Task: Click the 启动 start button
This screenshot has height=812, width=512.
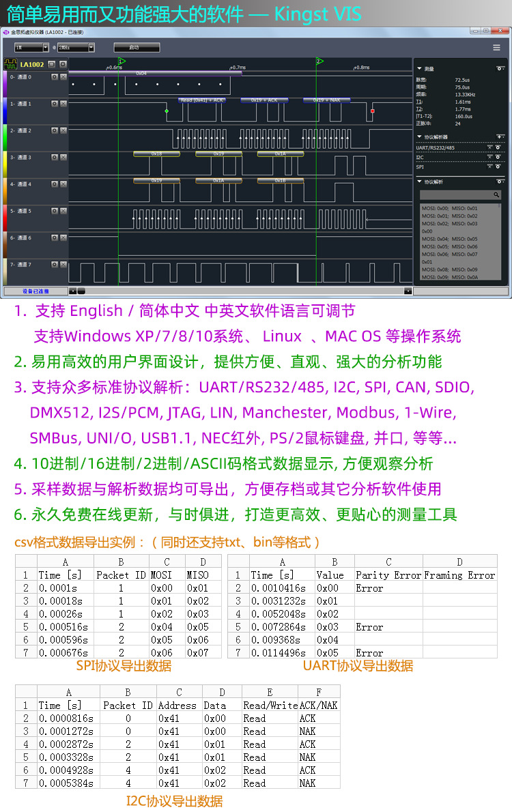Action: pos(137,48)
